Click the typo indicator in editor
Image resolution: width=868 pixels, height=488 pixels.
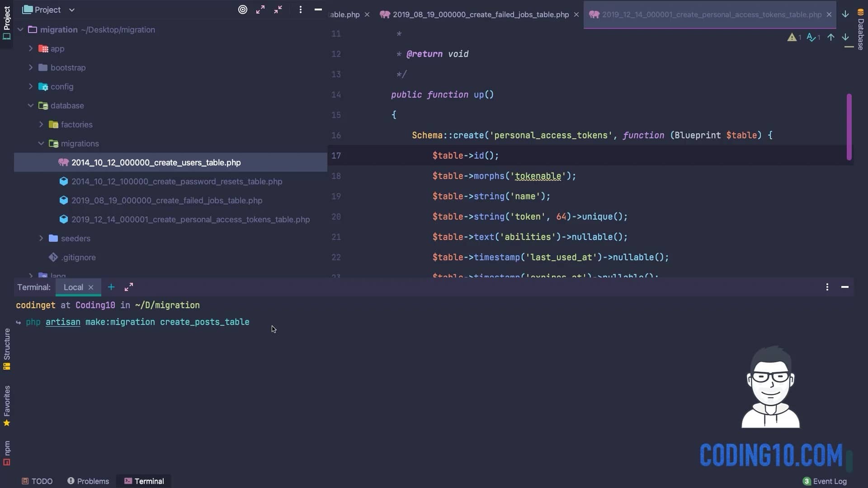click(813, 38)
